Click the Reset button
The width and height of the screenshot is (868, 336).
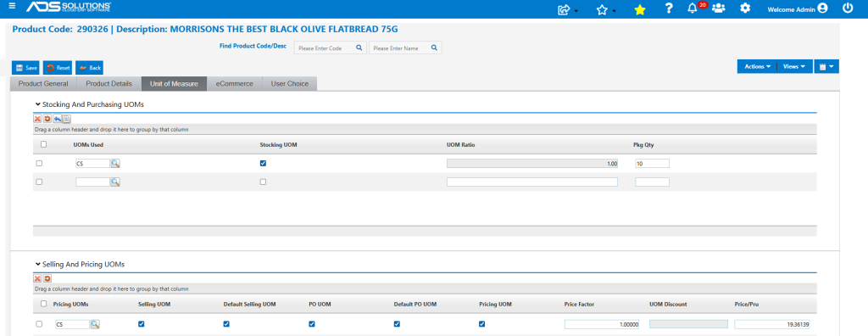[58, 68]
